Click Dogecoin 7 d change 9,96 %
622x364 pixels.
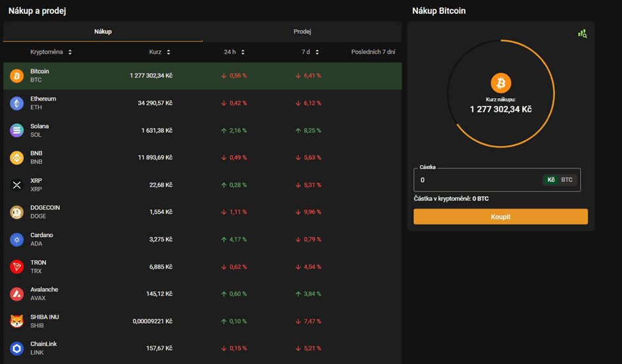point(308,212)
